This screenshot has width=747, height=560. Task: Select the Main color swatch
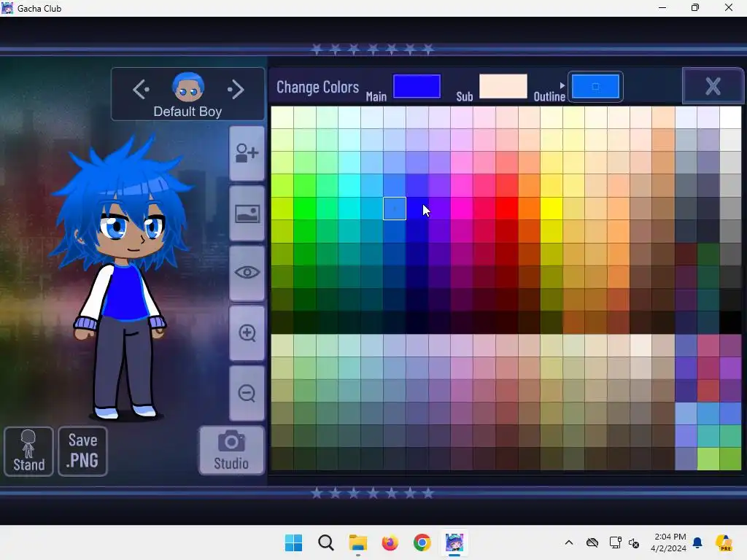(417, 86)
